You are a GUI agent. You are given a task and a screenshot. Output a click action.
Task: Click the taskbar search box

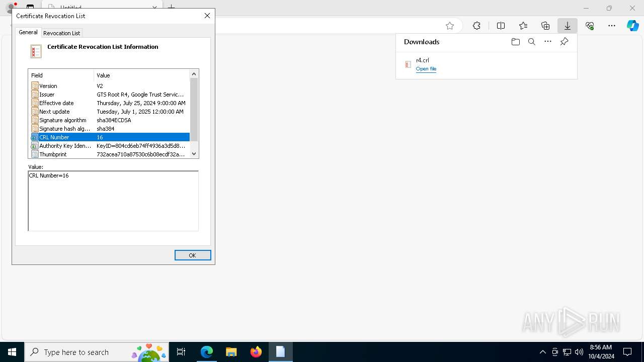pyautogui.click(x=96, y=352)
